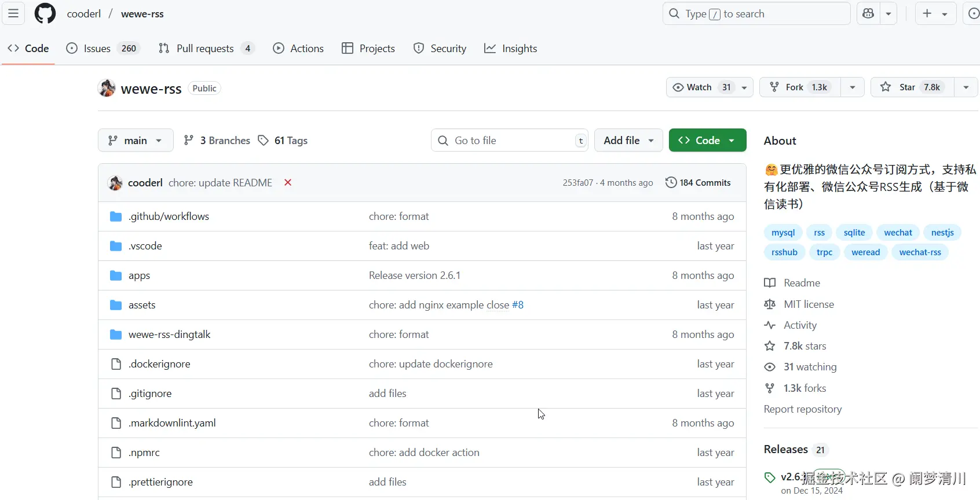Expand the fork options dropdown arrow
Viewport: 980px width, 500px height.
(x=853, y=87)
